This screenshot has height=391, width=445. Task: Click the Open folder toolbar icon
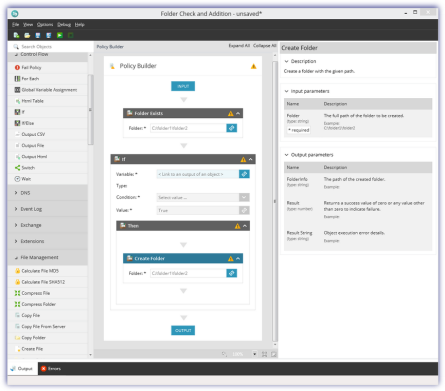click(x=27, y=35)
